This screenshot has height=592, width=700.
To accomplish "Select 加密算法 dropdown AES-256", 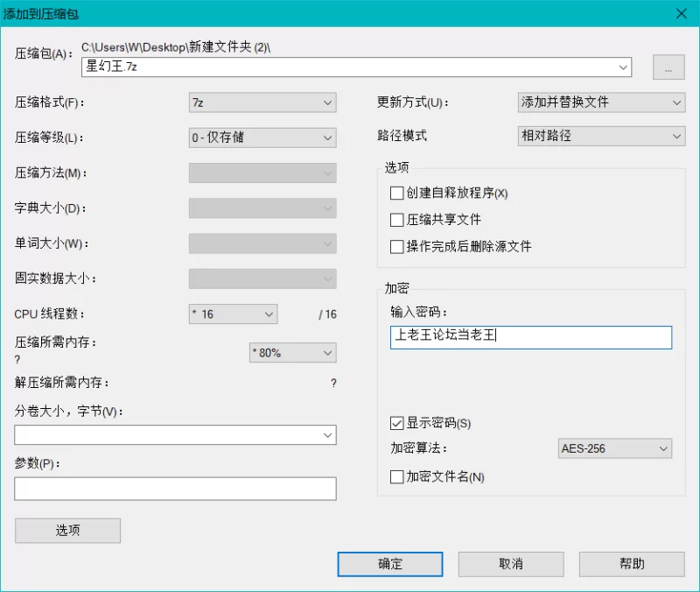I will point(615,449).
